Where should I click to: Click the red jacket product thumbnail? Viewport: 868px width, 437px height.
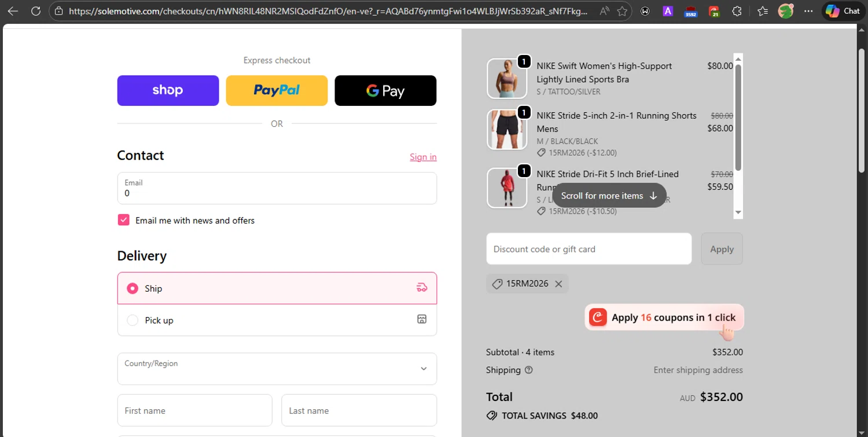pyautogui.click(x=507, y=188)
